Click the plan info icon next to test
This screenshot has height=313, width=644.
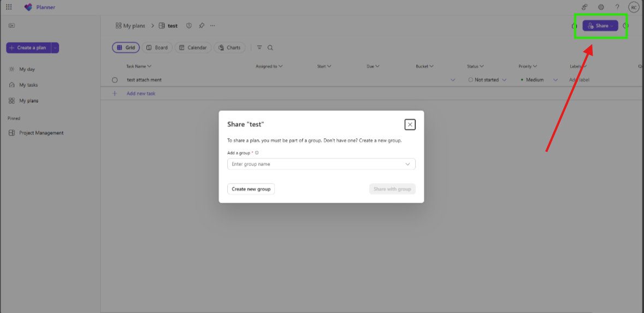click(x=189, y=26)
